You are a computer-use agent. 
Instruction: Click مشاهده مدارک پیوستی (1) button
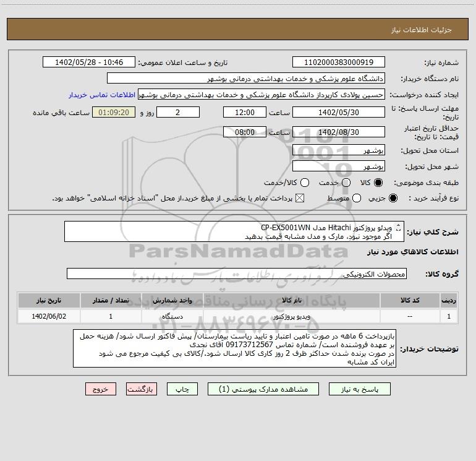pos(263,389)
